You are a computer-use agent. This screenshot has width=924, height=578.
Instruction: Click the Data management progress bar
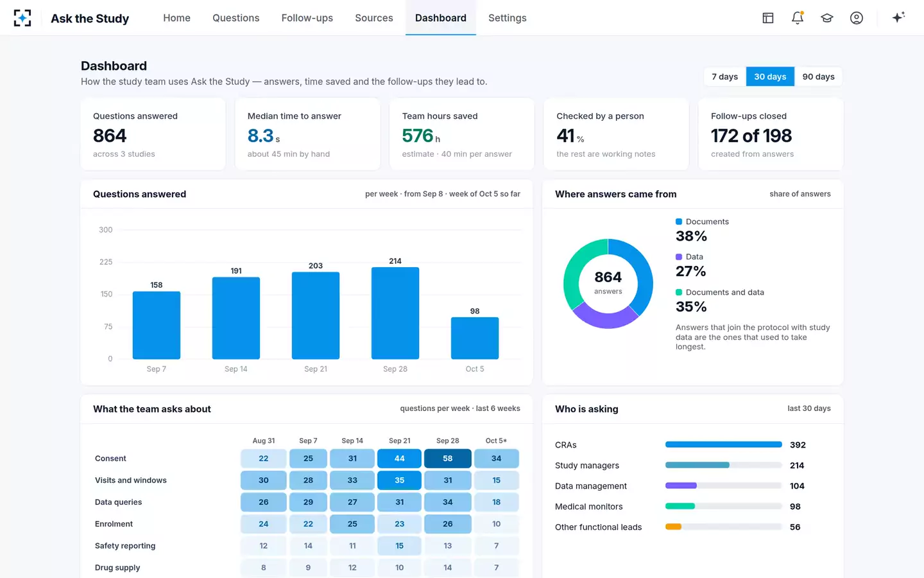point(723,486)
